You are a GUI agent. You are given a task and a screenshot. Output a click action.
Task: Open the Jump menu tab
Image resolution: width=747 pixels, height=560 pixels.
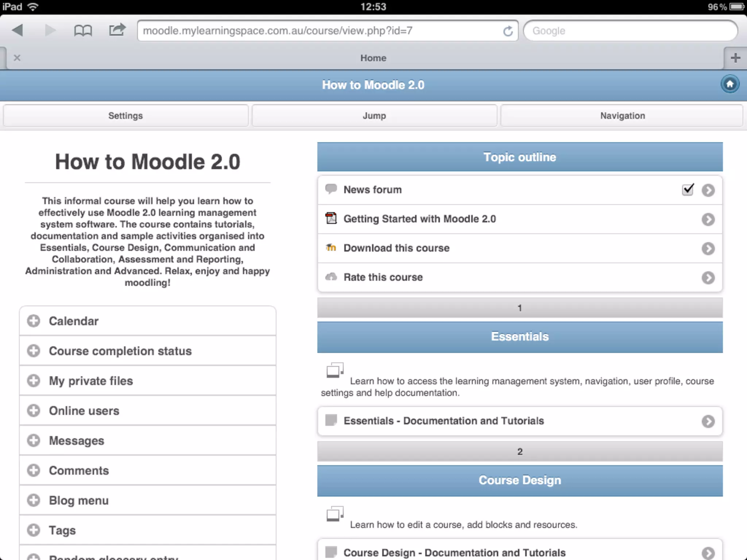374,116
